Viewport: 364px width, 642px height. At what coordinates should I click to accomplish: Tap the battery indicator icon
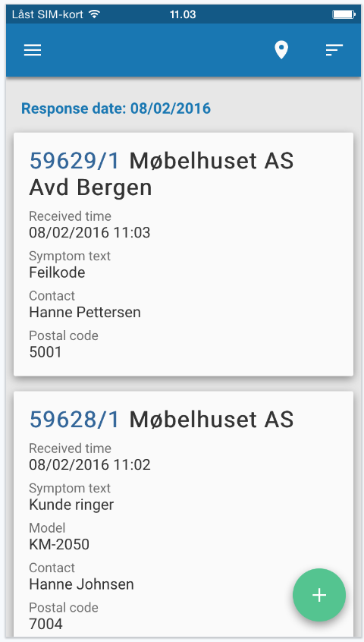point(344,14)
